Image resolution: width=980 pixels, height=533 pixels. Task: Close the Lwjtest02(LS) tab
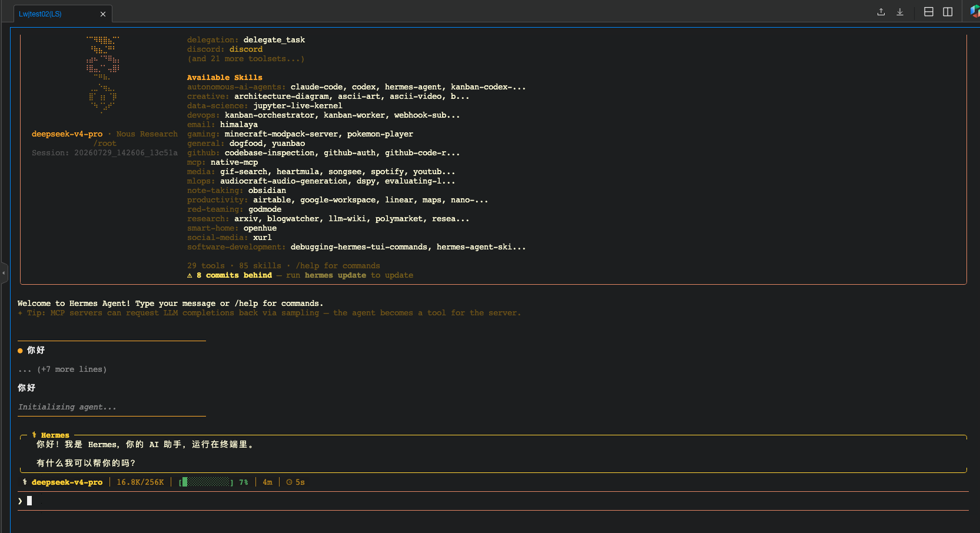click(x=103, y=14)
